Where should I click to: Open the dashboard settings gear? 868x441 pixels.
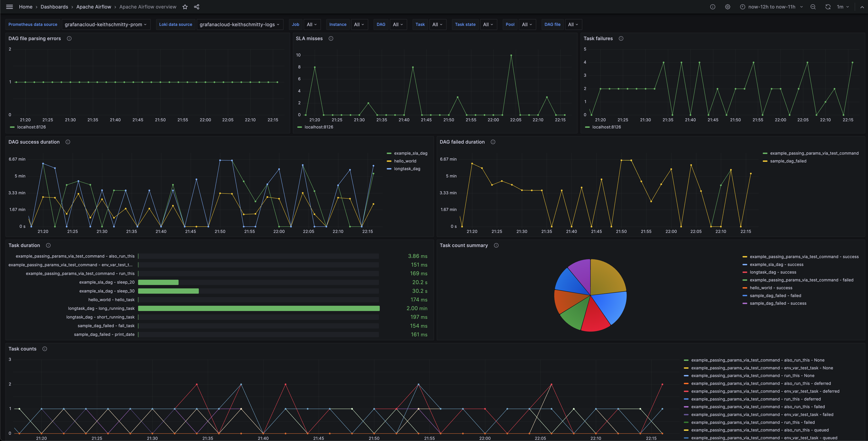[x=728, y=7]
